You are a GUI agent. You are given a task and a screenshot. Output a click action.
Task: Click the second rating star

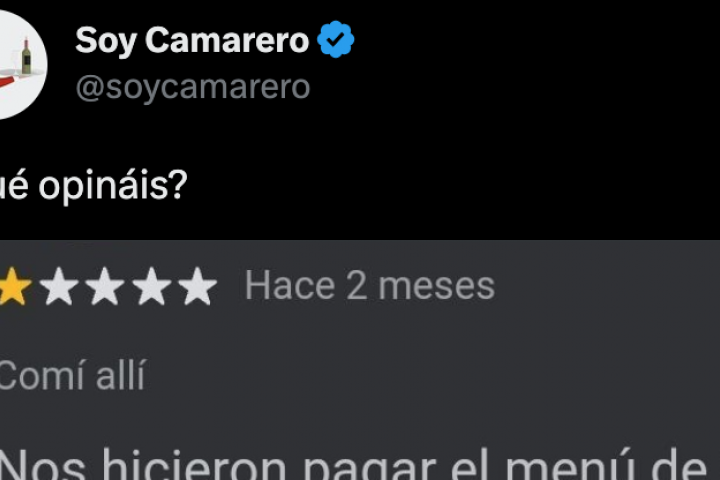pyautogui.click(x=59, y=286)
